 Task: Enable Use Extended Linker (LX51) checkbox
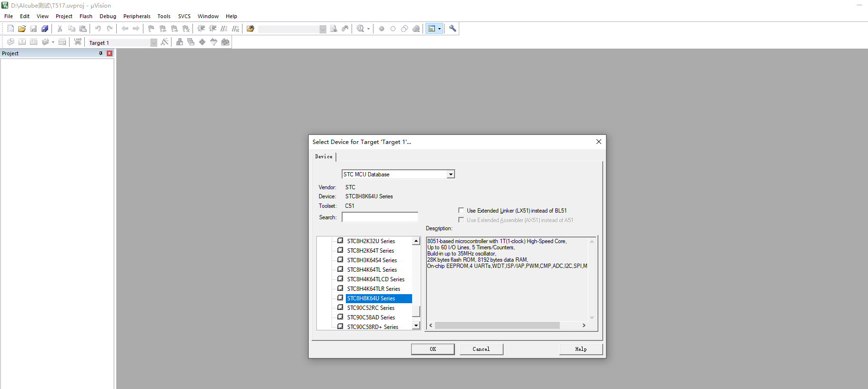(x=461, y=210)
